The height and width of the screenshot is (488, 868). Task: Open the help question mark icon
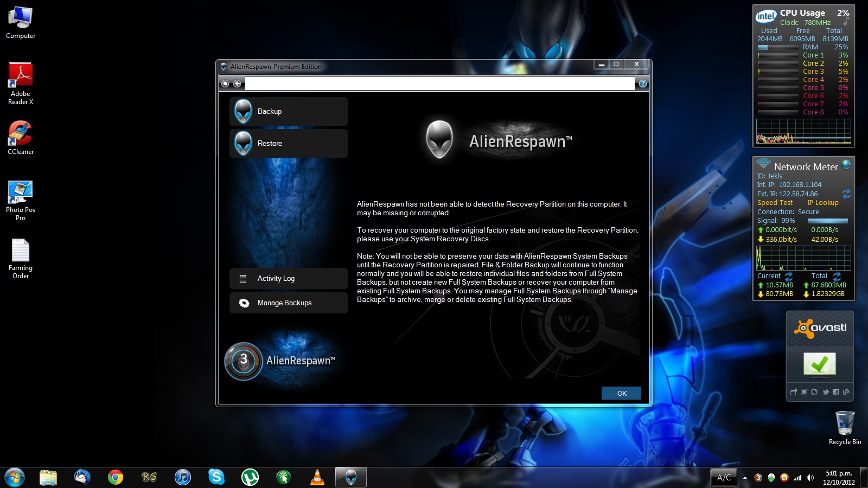(643, 84)
